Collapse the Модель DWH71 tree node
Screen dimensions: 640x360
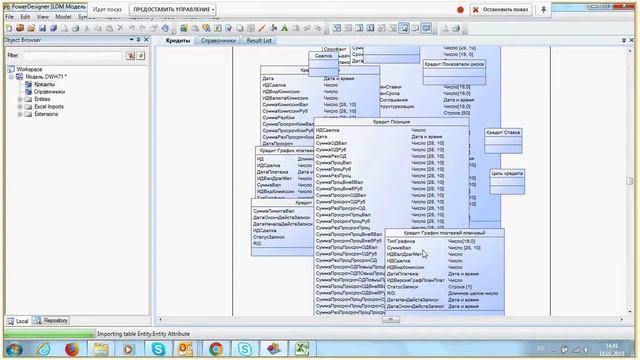(11, 77)
